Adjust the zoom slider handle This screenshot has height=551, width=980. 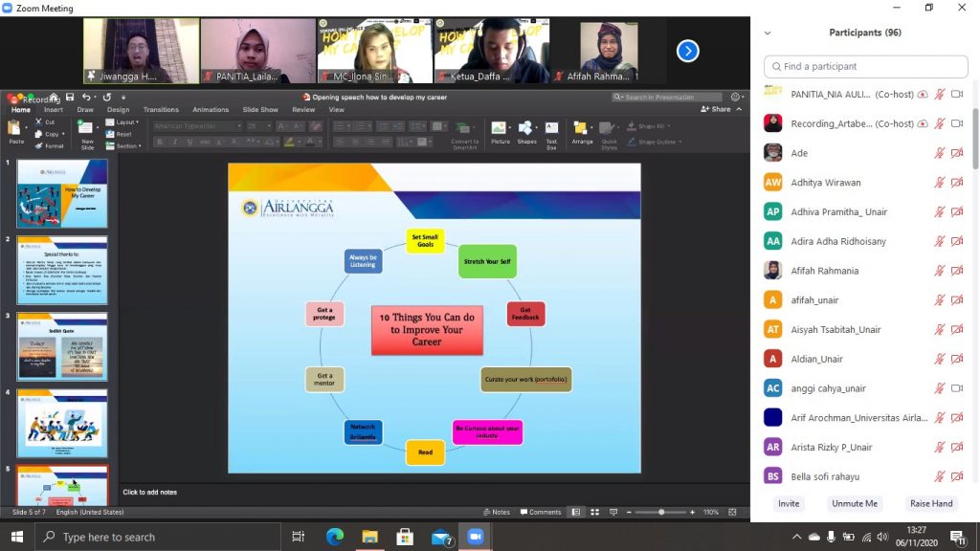[x=661, y=512]
